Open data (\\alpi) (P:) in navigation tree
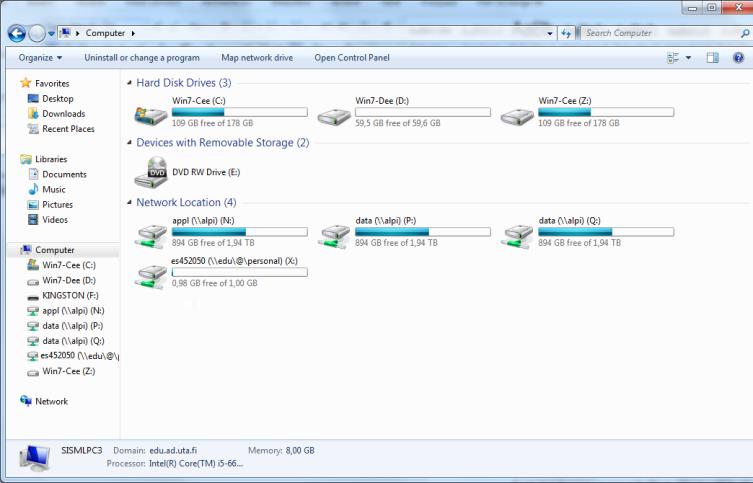The image size is (753, 483). pos(73,326)
